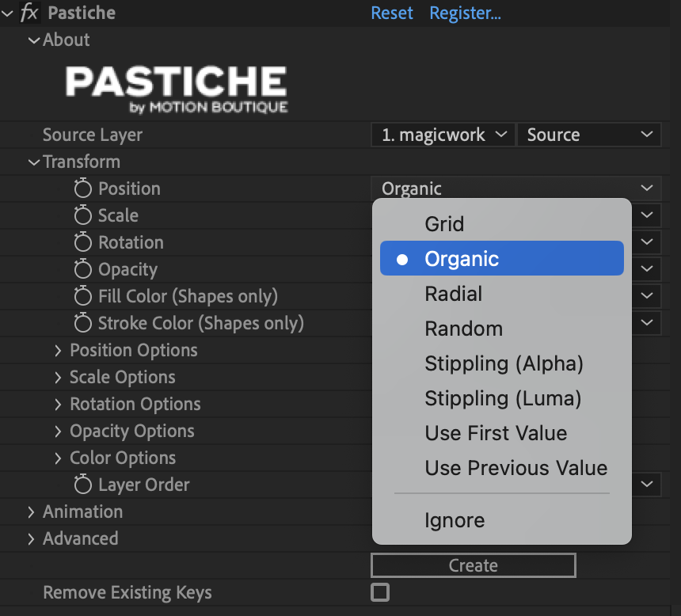The image size is (681, 616).
Task: Check the Remove Existing Keys checkbox
Action: click(x=380, y=592)
